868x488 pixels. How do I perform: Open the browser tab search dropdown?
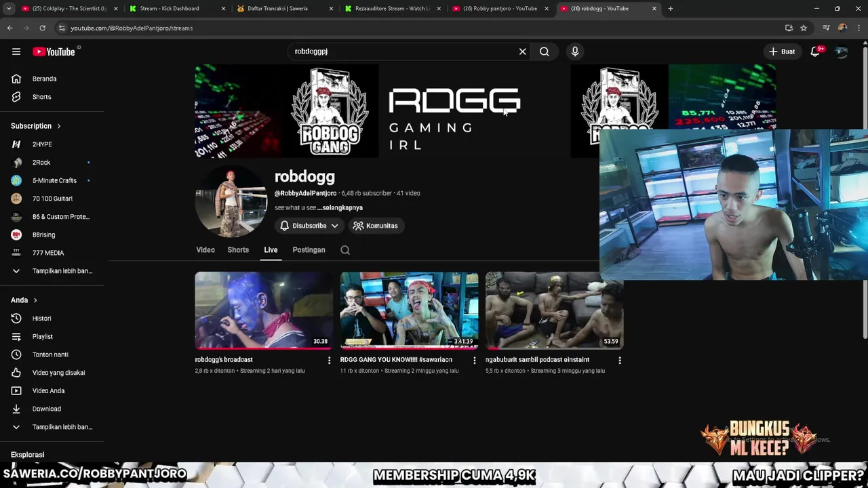click(x=9, y=9)
